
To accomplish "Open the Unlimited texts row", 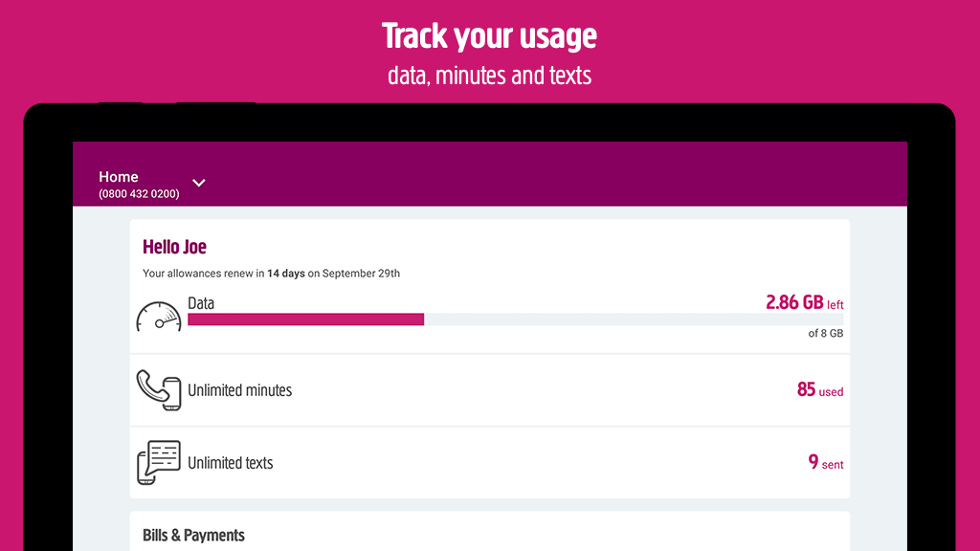I will point(490,463).
